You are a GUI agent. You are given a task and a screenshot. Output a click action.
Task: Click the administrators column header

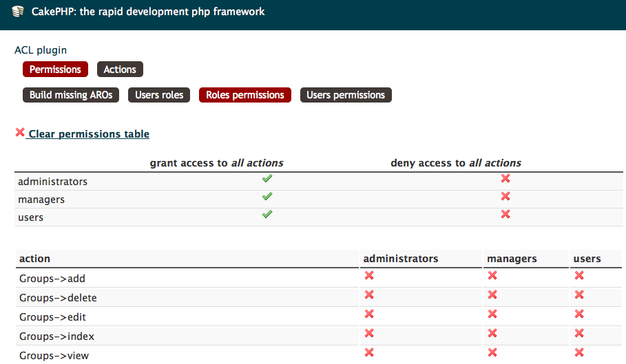pos(400,258)
